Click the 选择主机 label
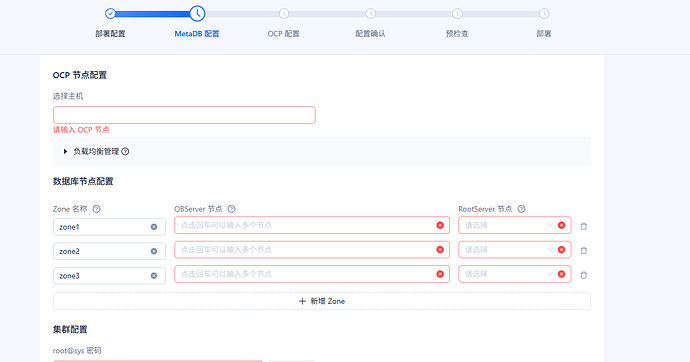Viewport: 690px width, 362px height. tap(68, 96)
